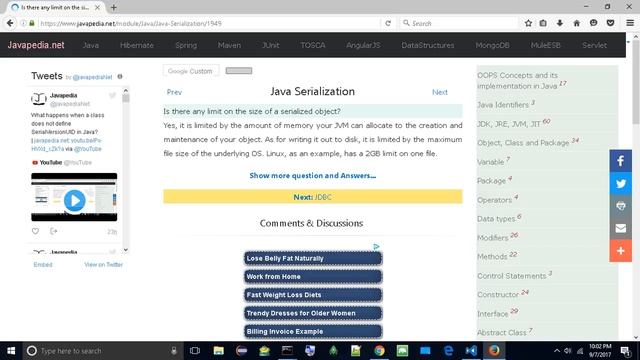Share the tweet using the arrow icon
Viewport: 640px width, 360px height.
[53, 231]
